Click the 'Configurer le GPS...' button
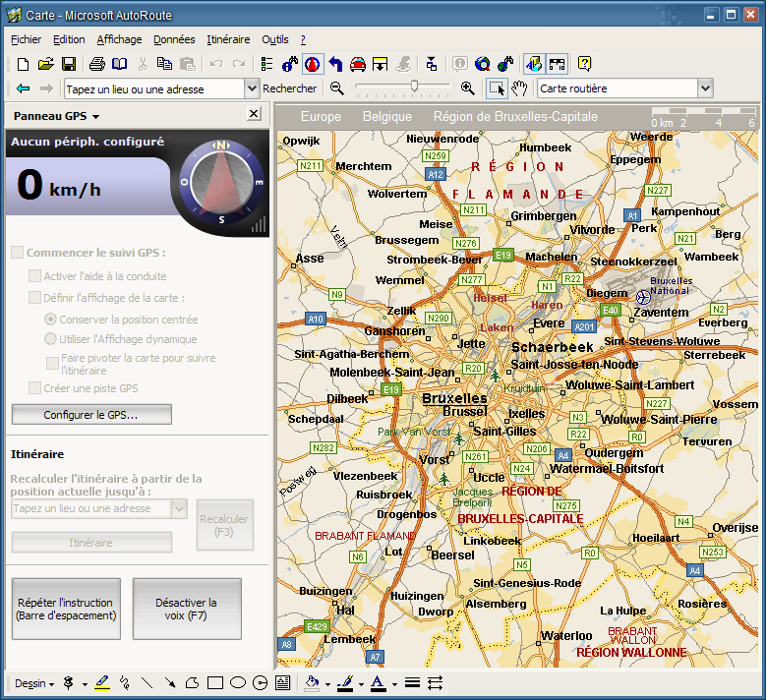 (91, 415)
